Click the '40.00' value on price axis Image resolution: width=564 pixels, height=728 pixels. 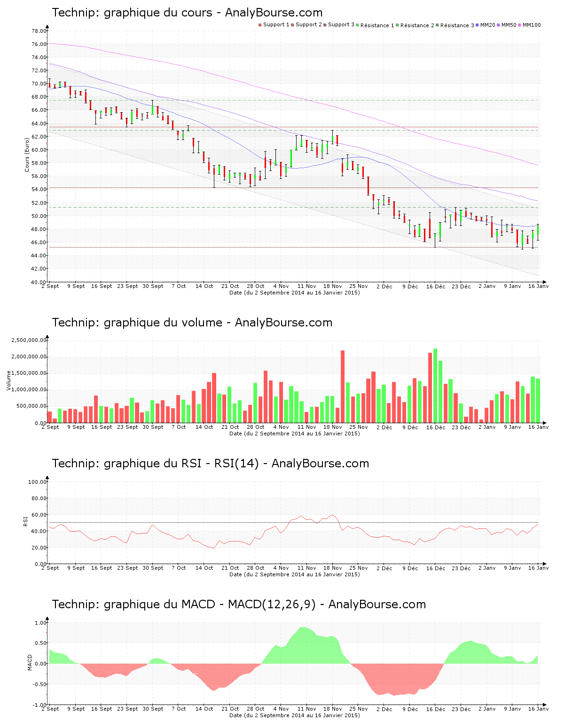(39, 282)
